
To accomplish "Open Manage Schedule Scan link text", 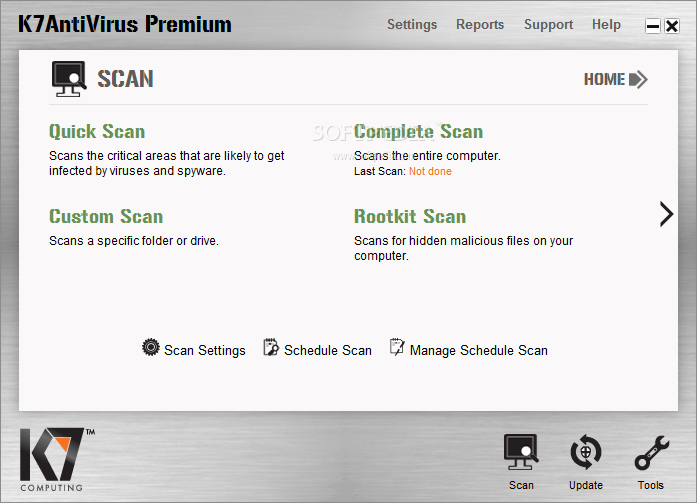I will pos(478,351).
